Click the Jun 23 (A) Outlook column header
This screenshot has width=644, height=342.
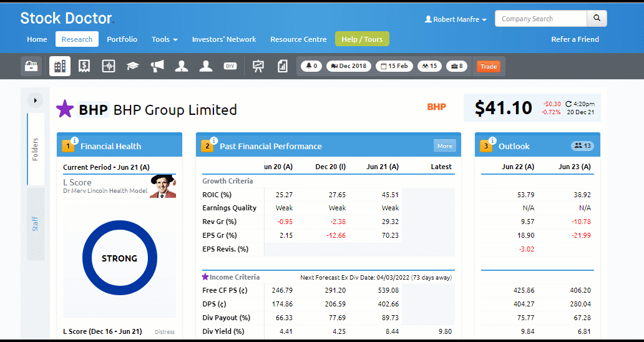575,167
